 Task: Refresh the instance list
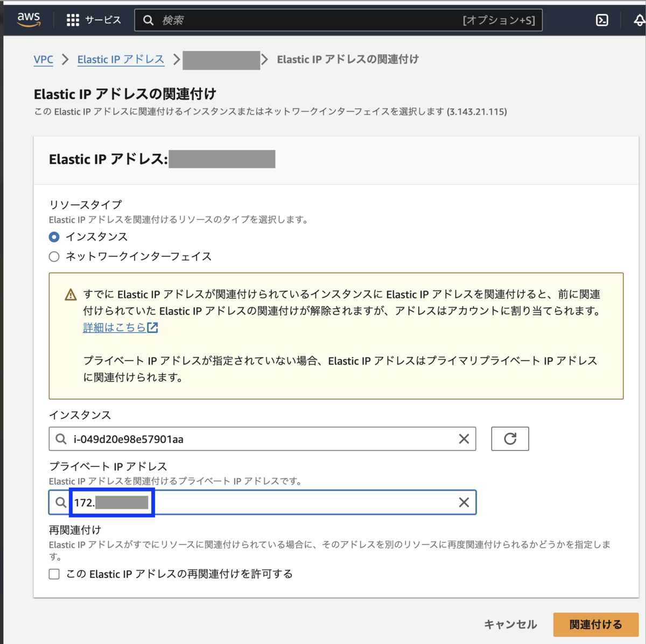510,438
